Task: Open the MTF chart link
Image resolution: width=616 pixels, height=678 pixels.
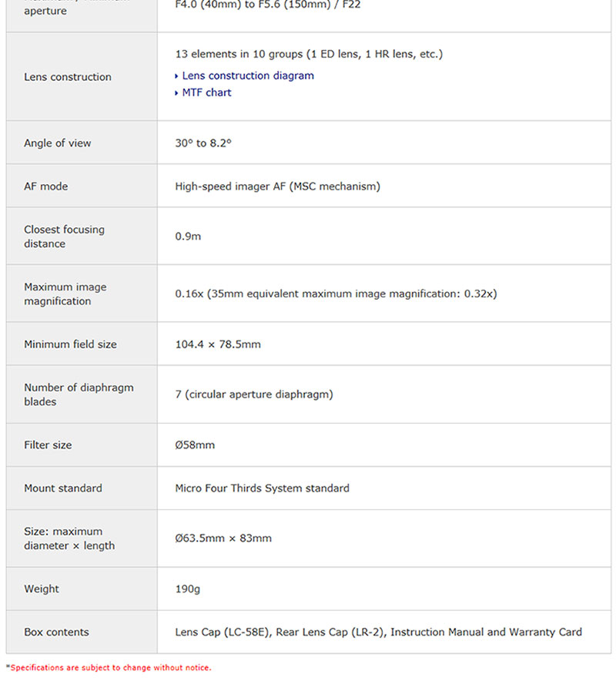Action: coord(206,92)
